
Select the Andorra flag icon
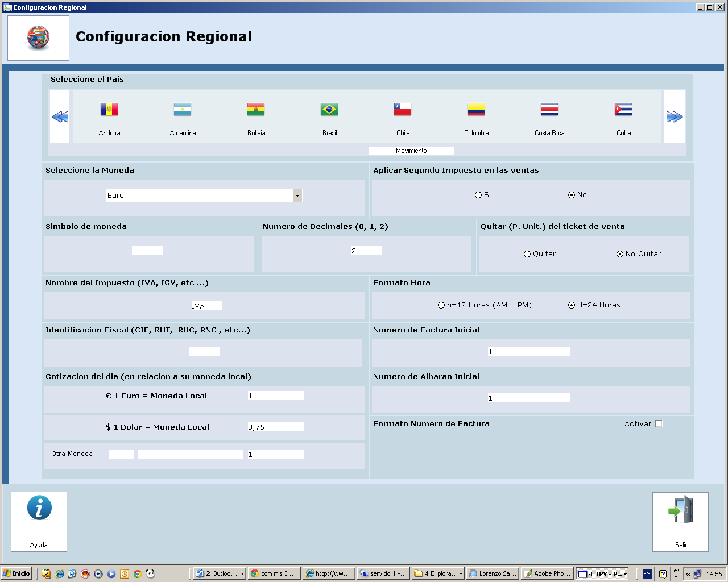pyautogui.click(x=109, y=109)
